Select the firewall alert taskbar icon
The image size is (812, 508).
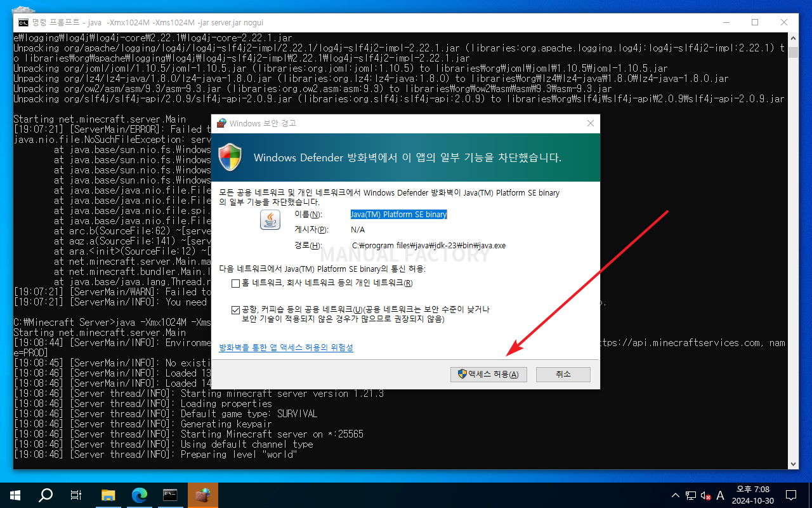click(x=203, y=495)
